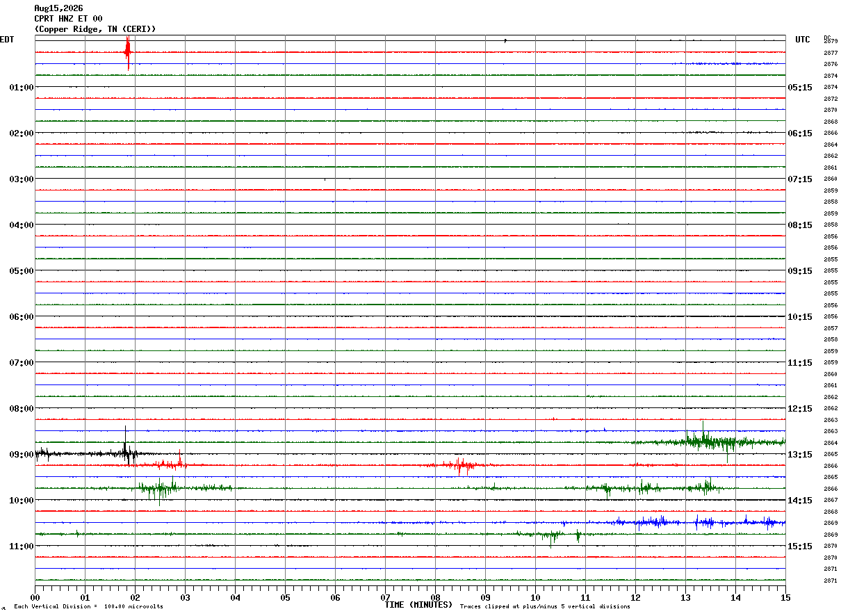Click the Each Vertical Division microvolts note
Viewport: 841px width, 616px height.
coord(88,607)
